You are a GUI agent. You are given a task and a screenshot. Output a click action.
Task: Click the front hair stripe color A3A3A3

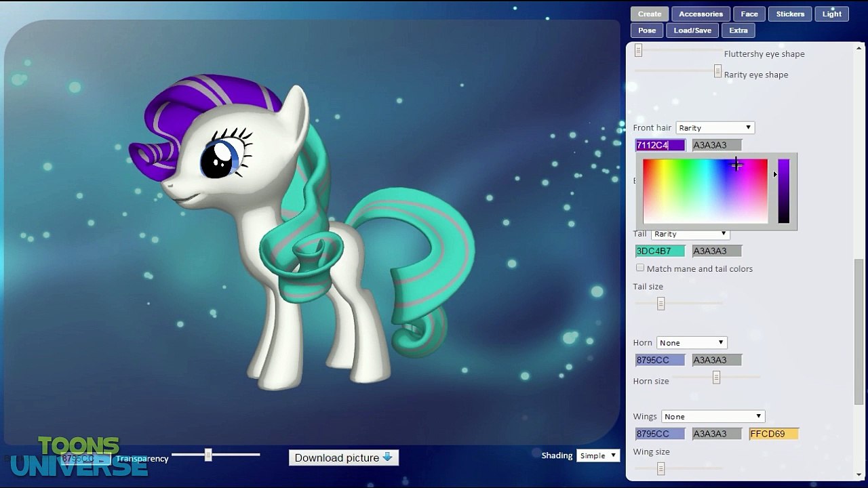(717, 145)
